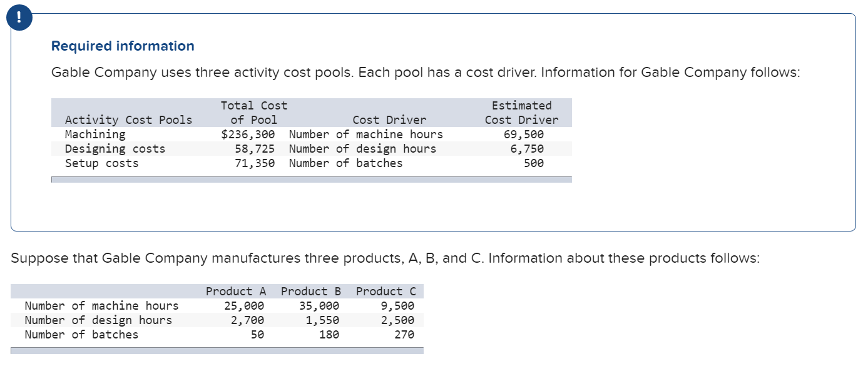The height and width of the screenshot is (366, 868).
Task: Click the scrollbar below the cost pools table
Action: pos(311,179)
